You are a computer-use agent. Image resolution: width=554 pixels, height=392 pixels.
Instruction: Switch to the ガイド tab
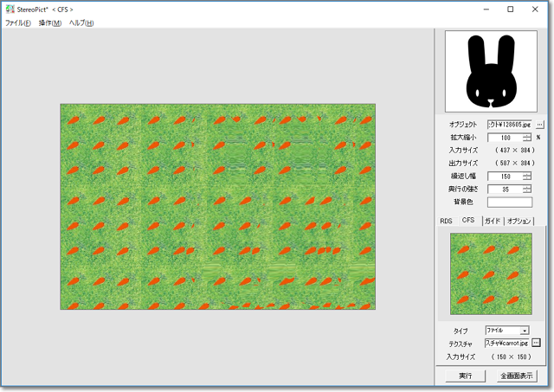[x=493, y=221]
